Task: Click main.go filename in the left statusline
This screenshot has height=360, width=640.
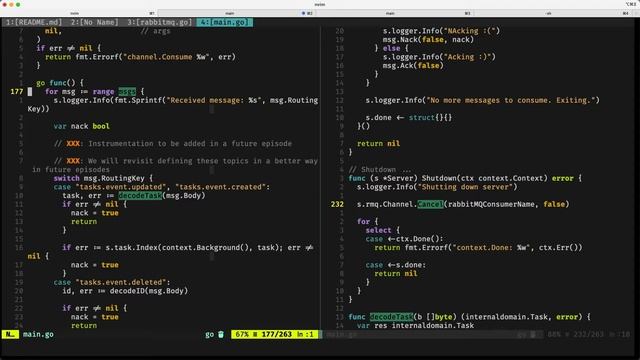Action: tap(38, 334)
